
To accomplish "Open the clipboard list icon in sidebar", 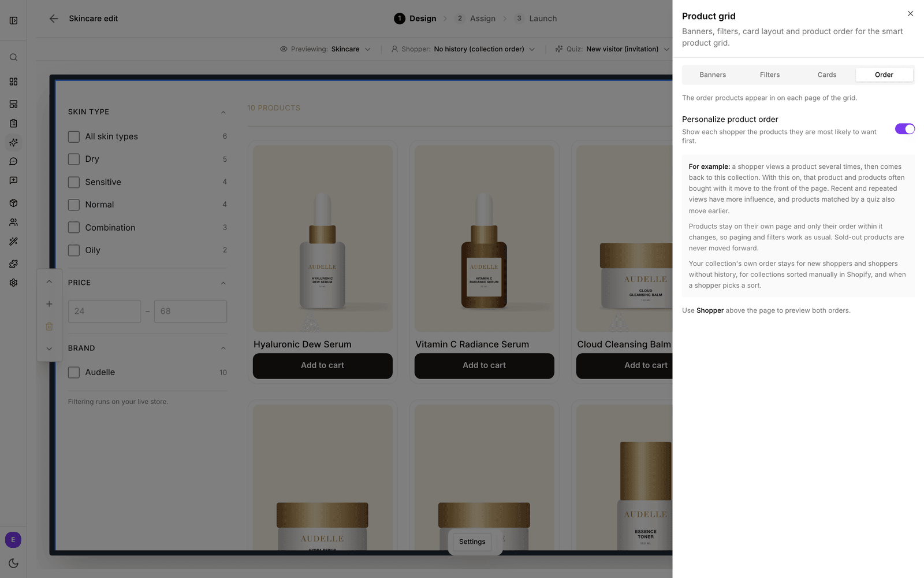I will tap(13, 123).
